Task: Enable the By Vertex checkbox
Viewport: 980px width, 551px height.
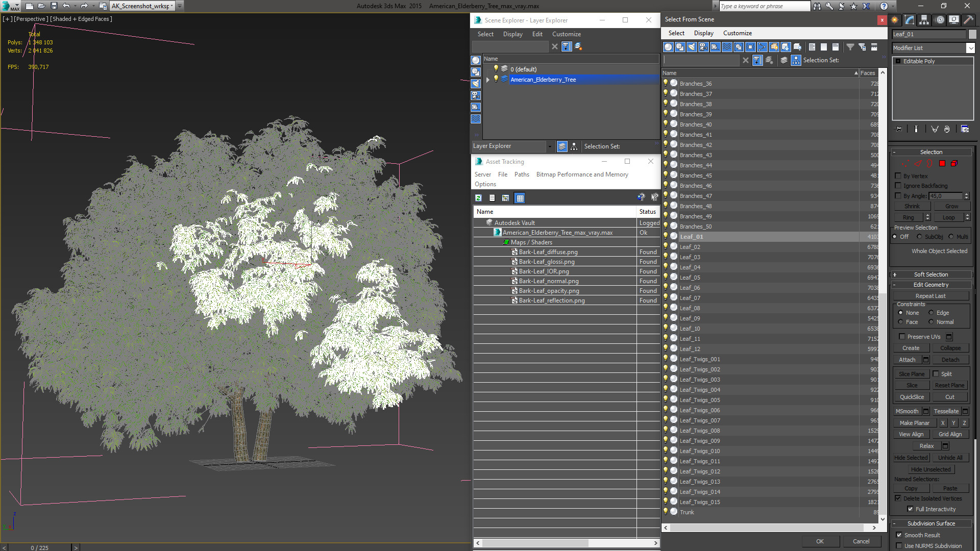Action: (898, 176)
